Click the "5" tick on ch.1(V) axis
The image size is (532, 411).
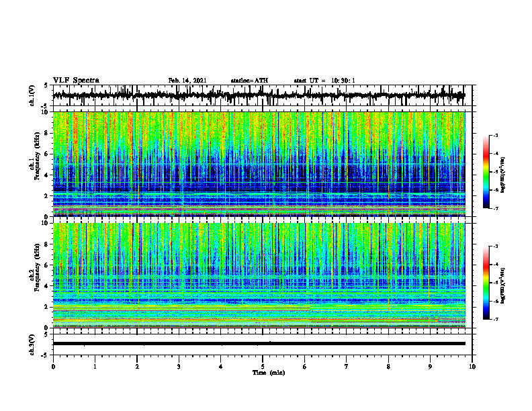(46, 86)
